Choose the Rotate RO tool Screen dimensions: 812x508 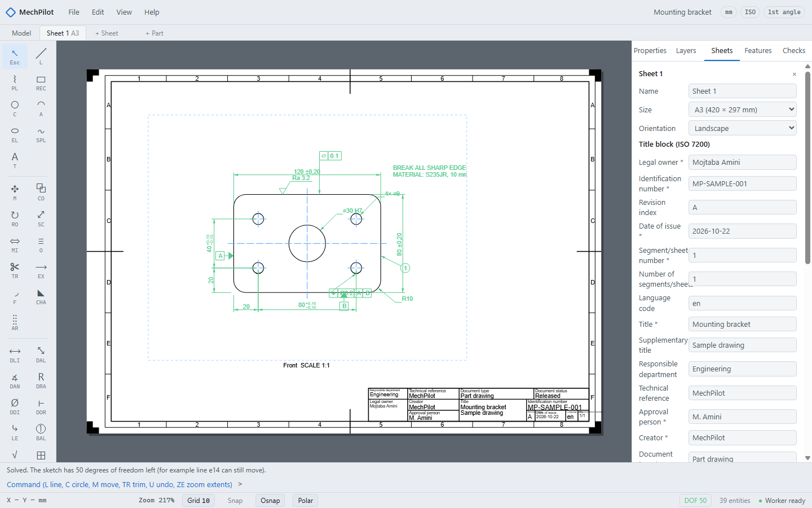point(15,219)
